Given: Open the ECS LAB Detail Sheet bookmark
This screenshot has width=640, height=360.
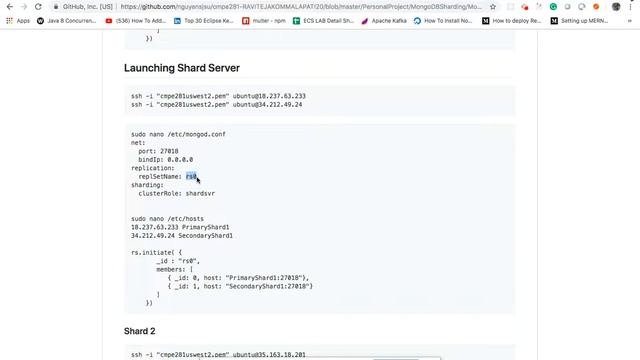Looking at the screenshot, I should click(x=323, y=21).
